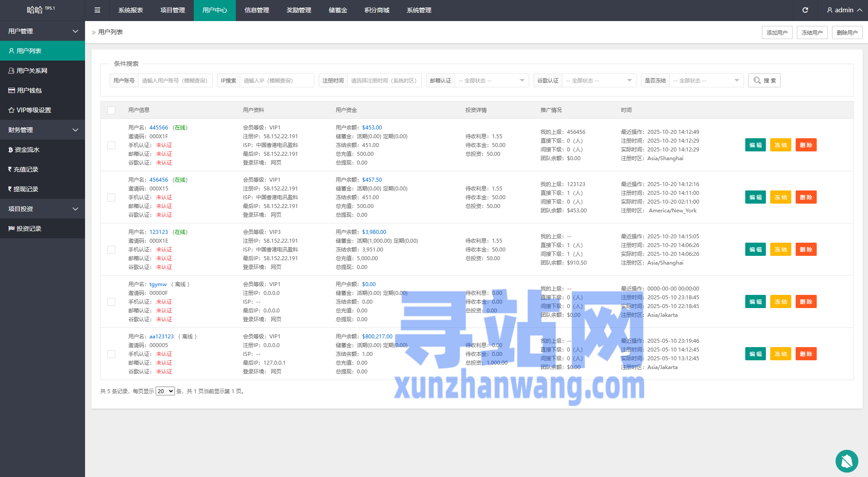Click the floating round icon bottom-right
Viewport: 868px width, 477px height.
[x=847, y=461]
